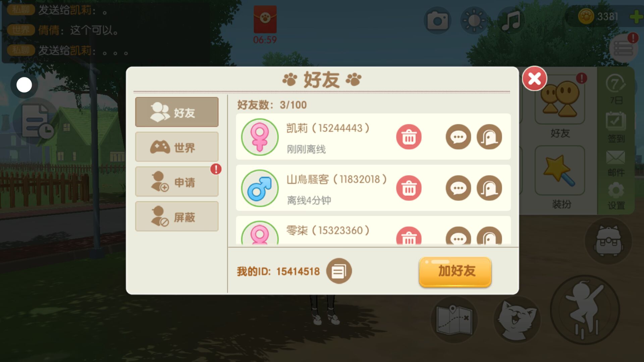Add coins with green plus
Image resolution: width=644 pixels, height=362 pixels.
(636, 17)
